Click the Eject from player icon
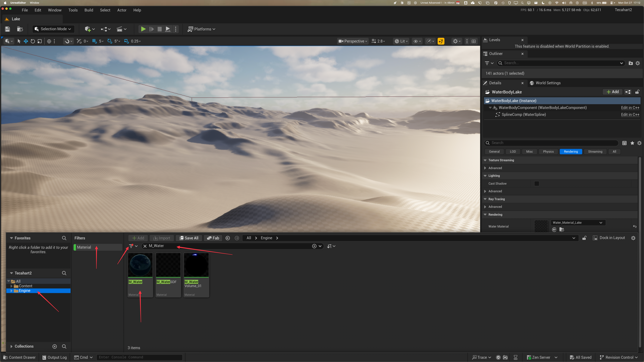 point(168,29)
